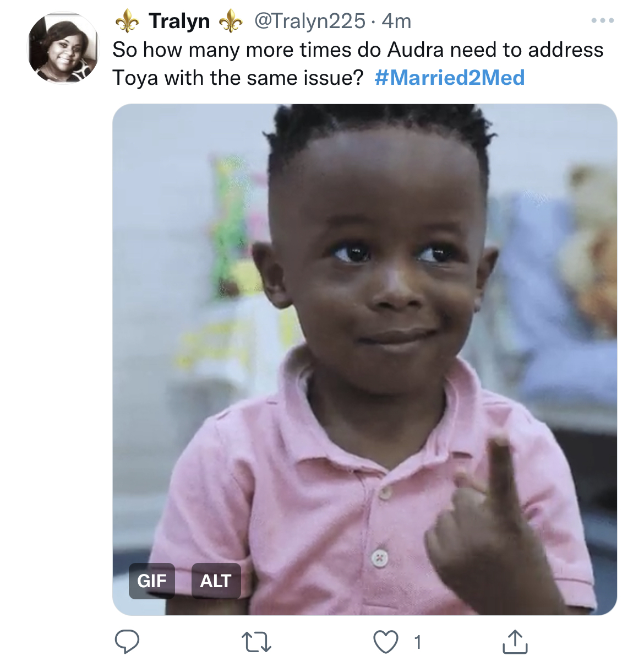
Task: Click the fleur-de-lis emoji after Tralyn
Action: tap(231, 21)
